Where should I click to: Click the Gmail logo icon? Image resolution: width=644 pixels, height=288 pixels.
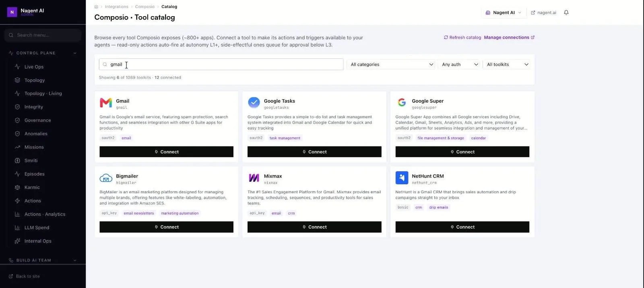106,103
